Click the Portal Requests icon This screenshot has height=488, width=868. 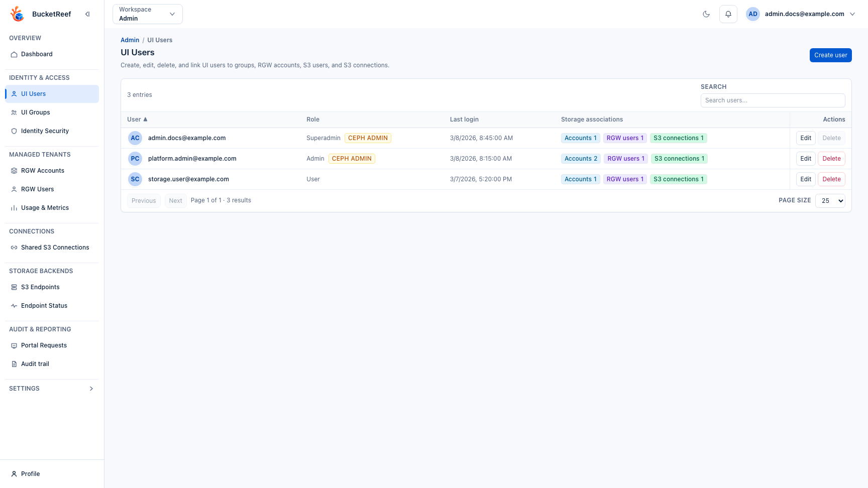tap(14, 345)
